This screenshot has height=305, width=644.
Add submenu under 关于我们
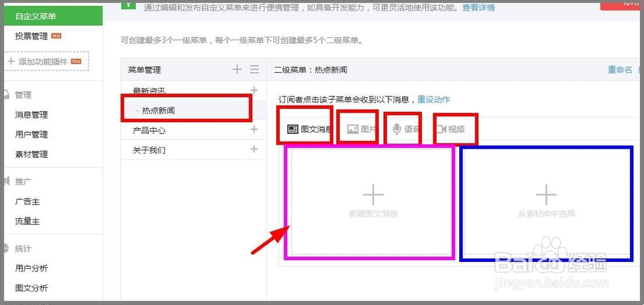point(254,149)
